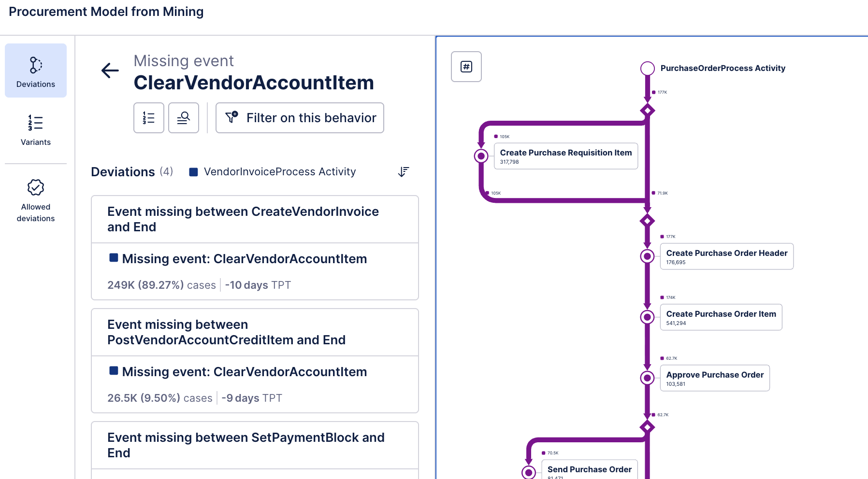Toggle the hash counts button on diagram
868x479 pixels.
(466, 67)
